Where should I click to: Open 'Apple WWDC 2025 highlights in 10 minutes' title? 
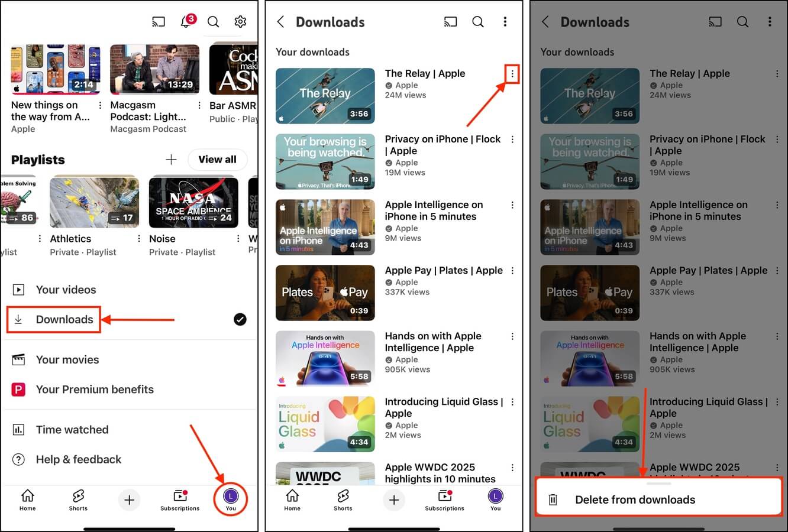click(440, 473)
